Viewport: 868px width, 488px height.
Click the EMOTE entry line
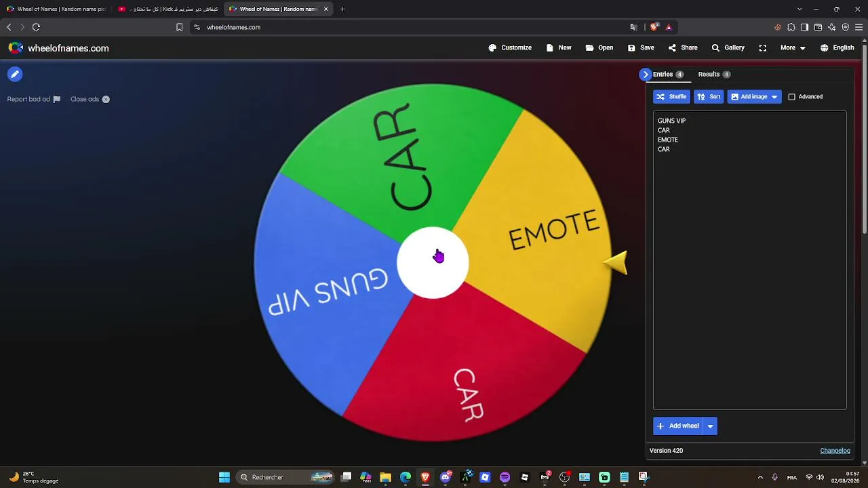667,140
